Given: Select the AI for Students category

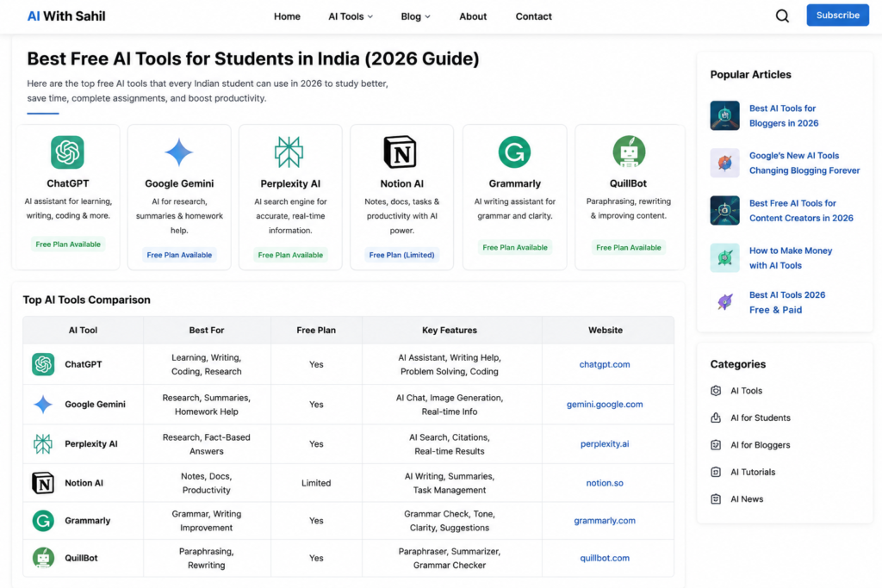Looking at the screenshot, I should point(760,418).
